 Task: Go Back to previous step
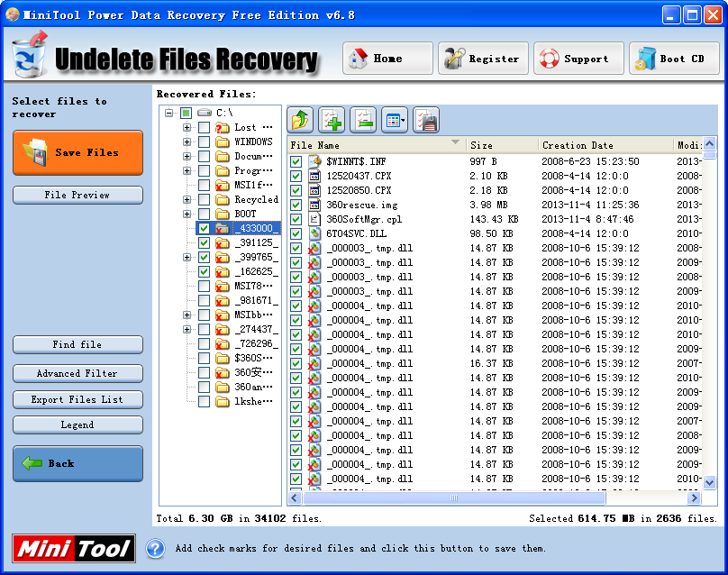tap(77, 463)
